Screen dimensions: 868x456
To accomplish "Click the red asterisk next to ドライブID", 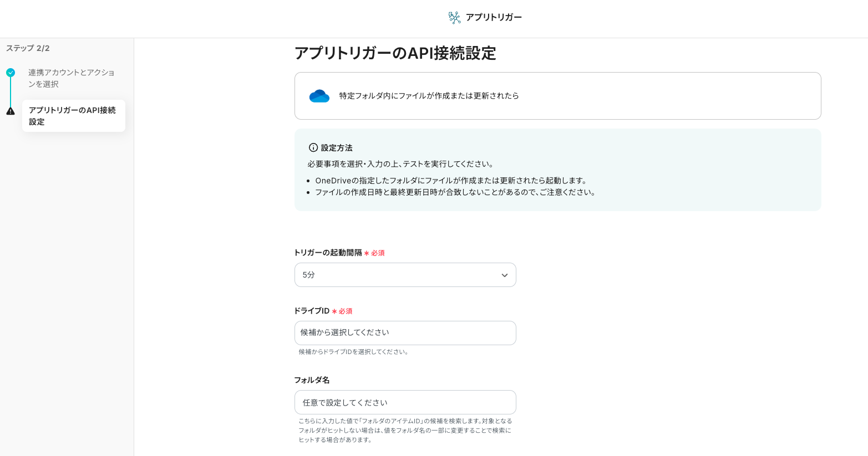I will click(x=334, y=311).
